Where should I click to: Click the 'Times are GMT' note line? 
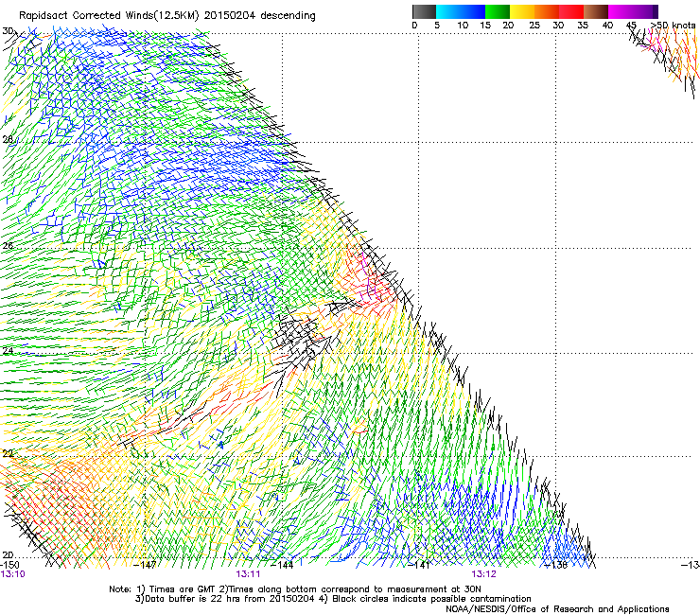294,589
